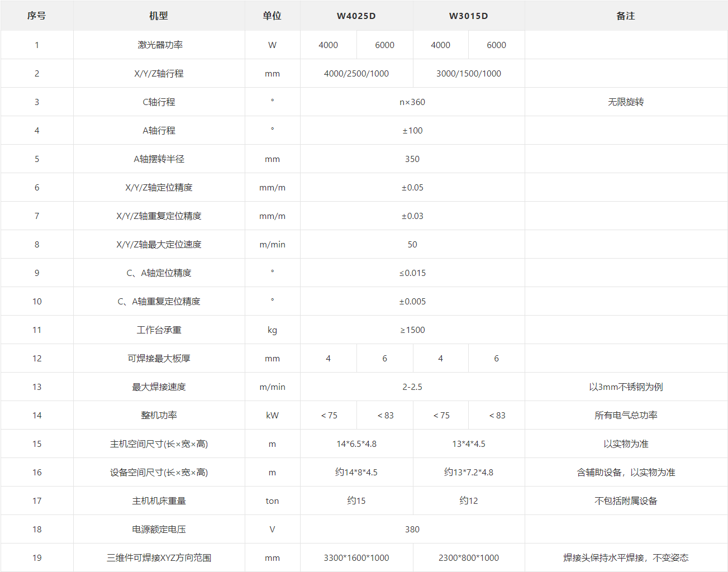Select the 激光器功率 row label
The image size is (728, 572).
pos(160,45)
